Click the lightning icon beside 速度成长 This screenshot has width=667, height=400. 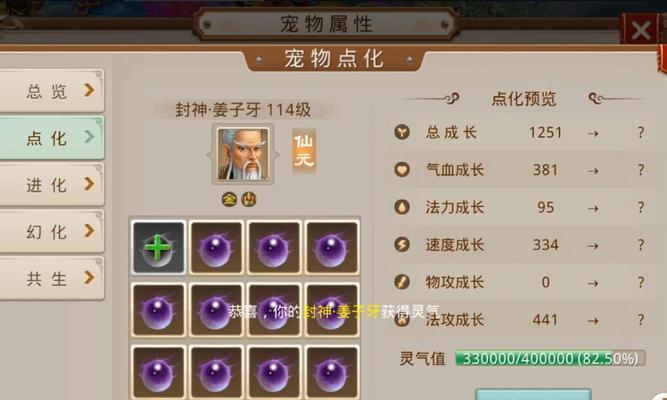(x=402, y=245)
